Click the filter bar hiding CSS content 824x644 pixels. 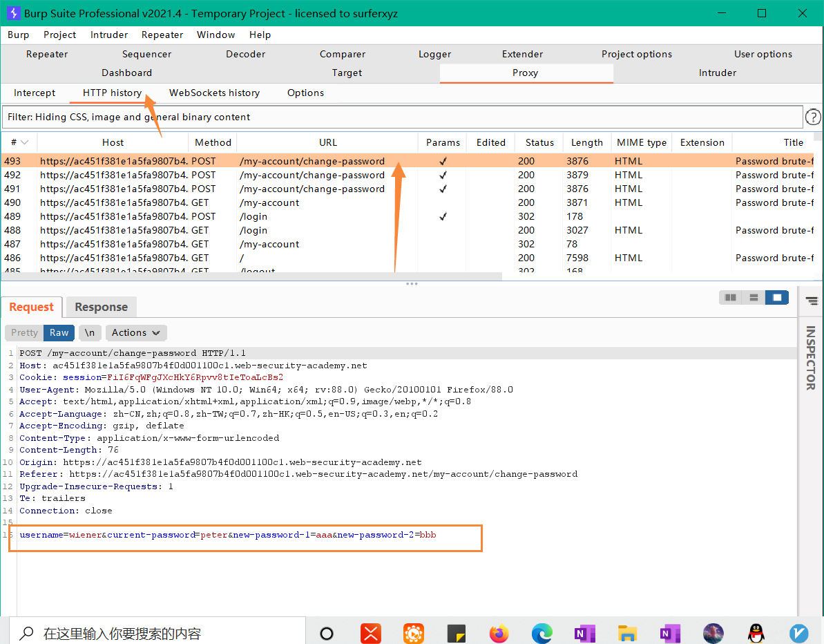click(402, 117)
